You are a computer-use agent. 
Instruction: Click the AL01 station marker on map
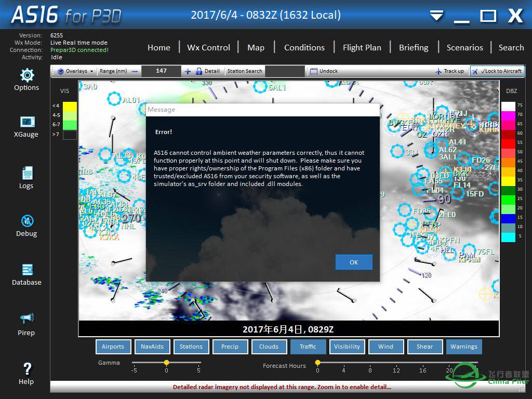coord(114,99)
